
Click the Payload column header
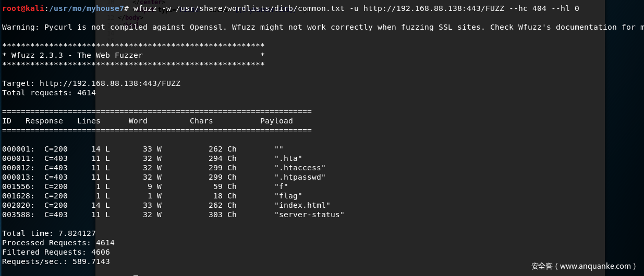(x=276, y=121)
